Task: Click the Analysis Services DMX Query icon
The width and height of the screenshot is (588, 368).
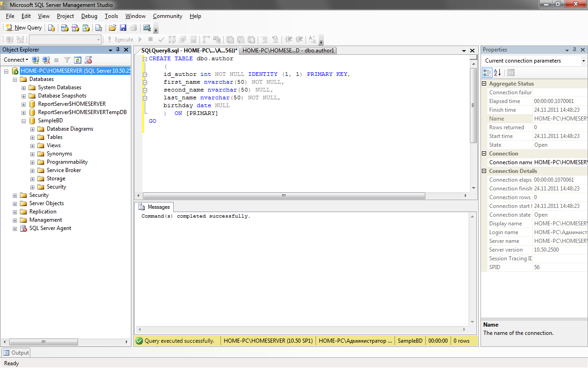Action: point(75,28)
